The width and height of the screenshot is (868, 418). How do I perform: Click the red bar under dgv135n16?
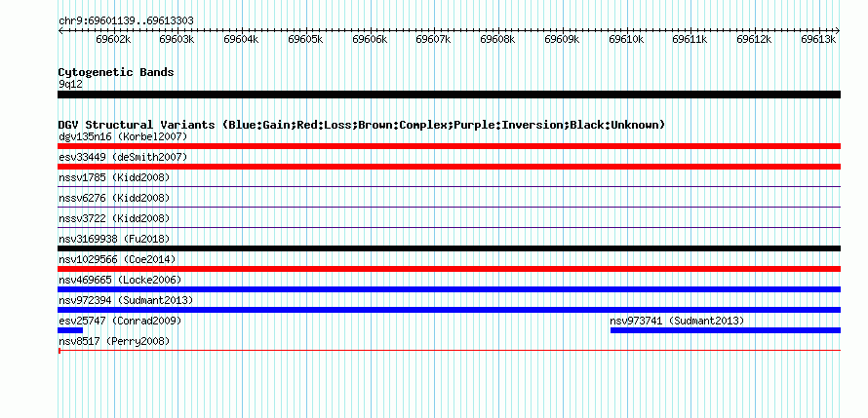449,146
